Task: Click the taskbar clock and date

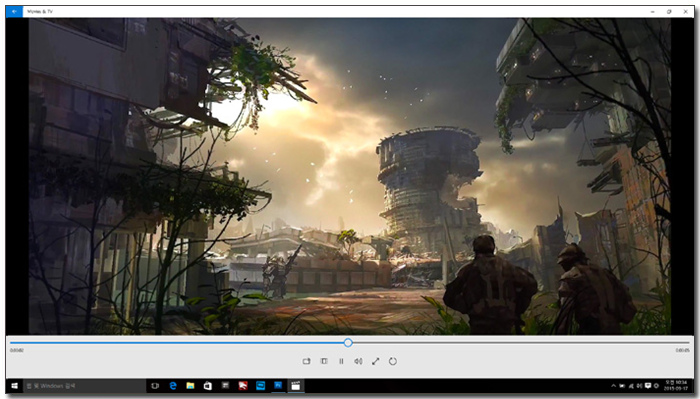Action: pos(676,386)
